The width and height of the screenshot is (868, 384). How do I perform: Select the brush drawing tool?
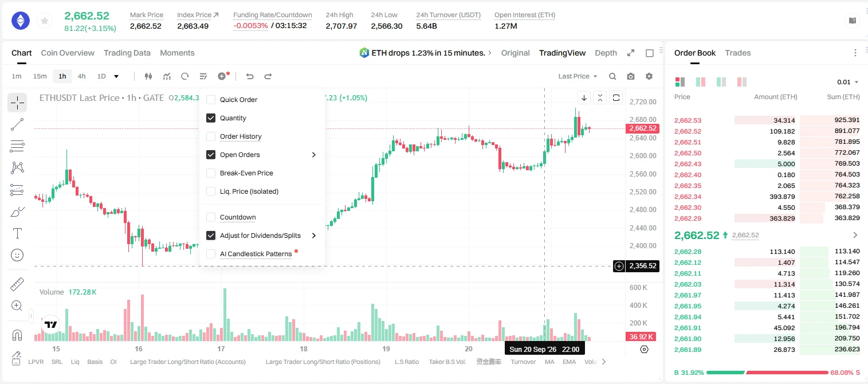click(x=17, y=211)
